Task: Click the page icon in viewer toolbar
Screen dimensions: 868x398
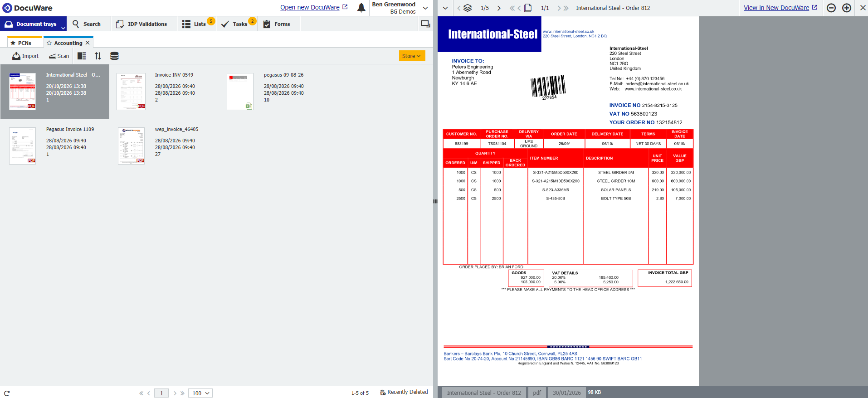Action: point(528,8)
